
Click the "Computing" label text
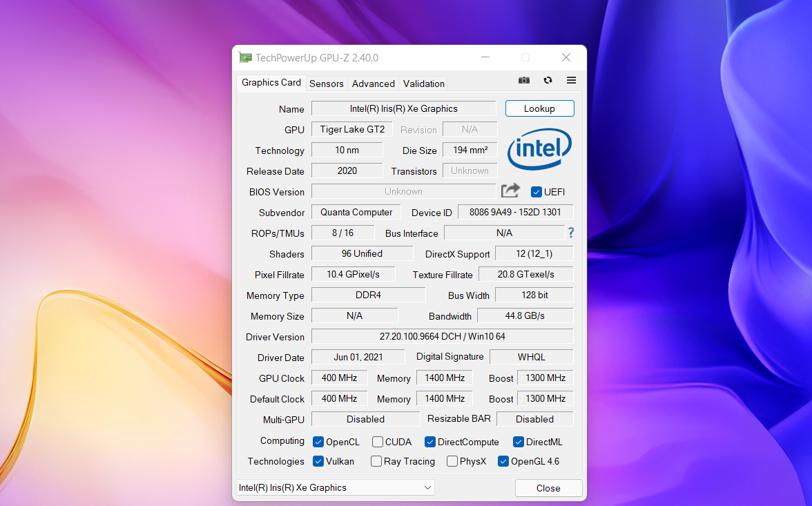click(x=282, y=440)
